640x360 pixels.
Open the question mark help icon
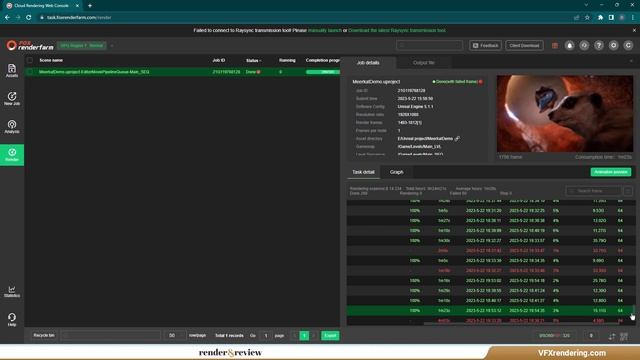coord(599,45)
